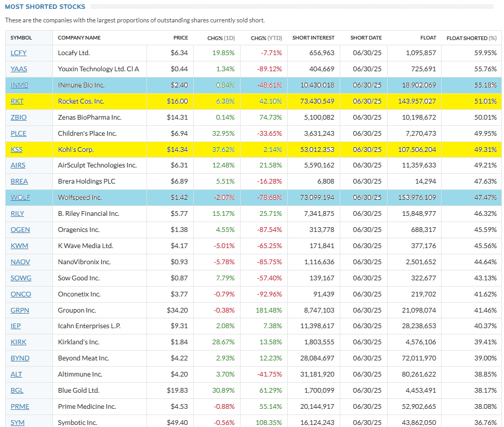Open the RKT ticker link
This screenshot has width=504, height=427.
click(x=17, y=101)
